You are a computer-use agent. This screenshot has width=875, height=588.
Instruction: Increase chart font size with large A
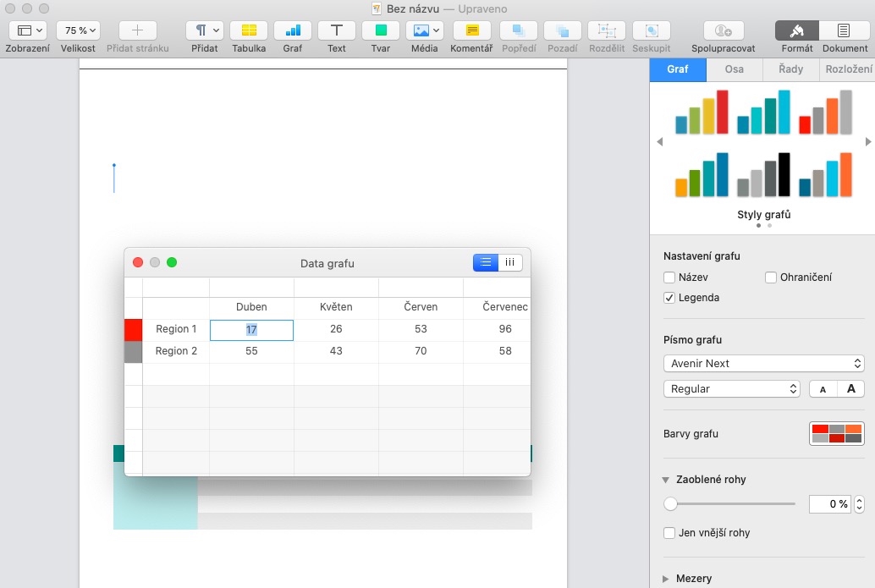pos(851,389)
